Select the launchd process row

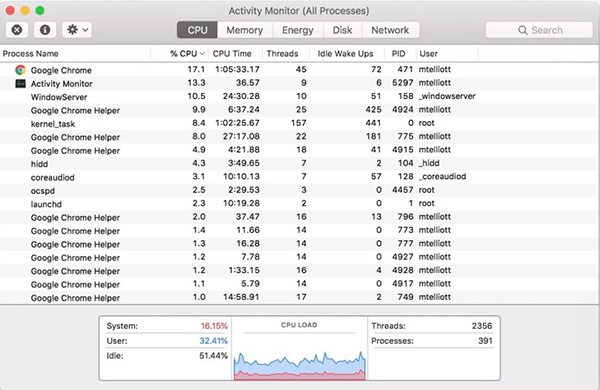coord(299,204)
